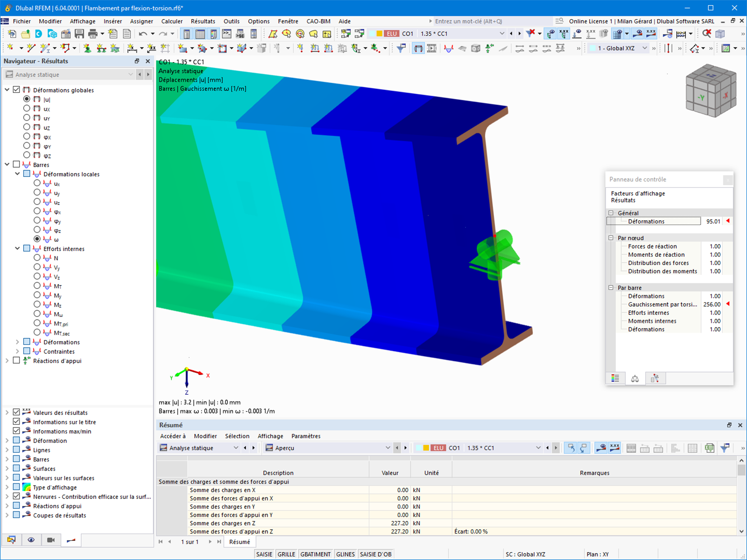Edit the Déformations factor value 95.01

point(712,221)
